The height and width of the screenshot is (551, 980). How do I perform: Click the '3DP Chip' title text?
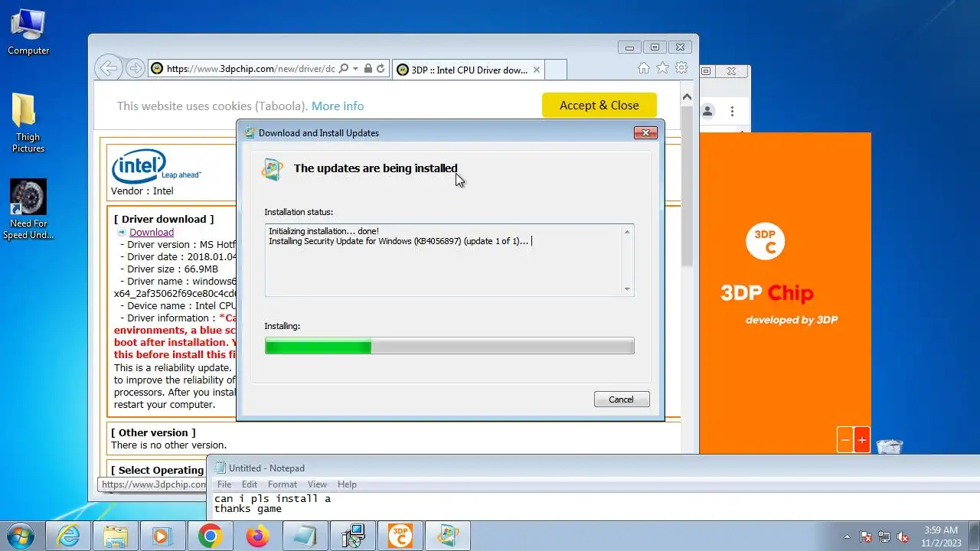tap(767, 293)
